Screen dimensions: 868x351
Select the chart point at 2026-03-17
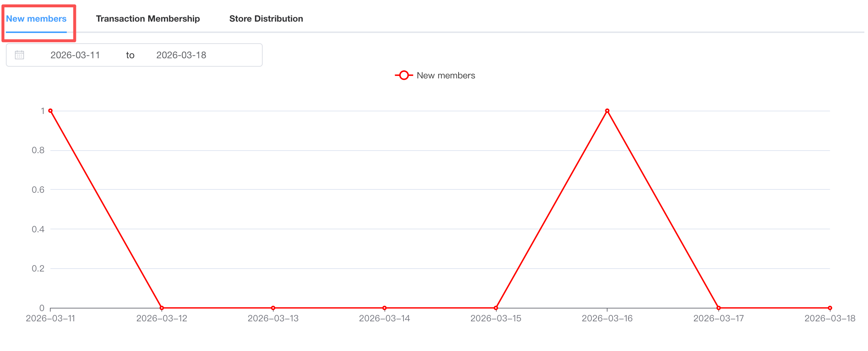tap(719, 308)
